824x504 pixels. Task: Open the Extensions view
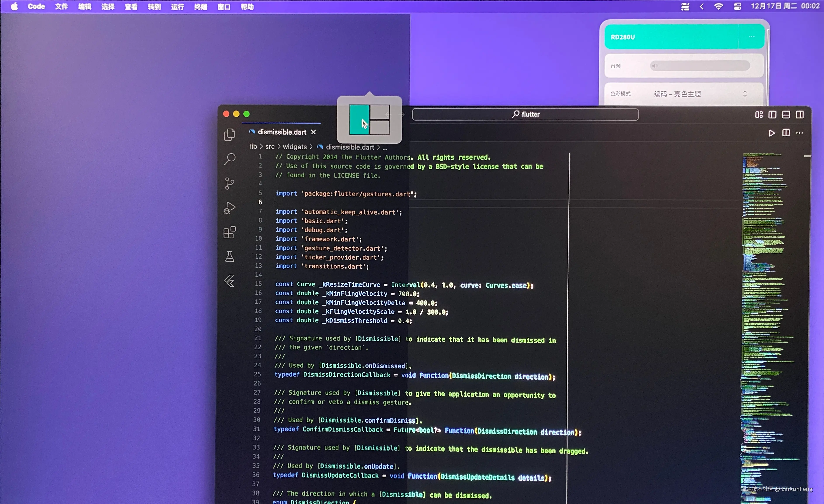tap(229, 232)
